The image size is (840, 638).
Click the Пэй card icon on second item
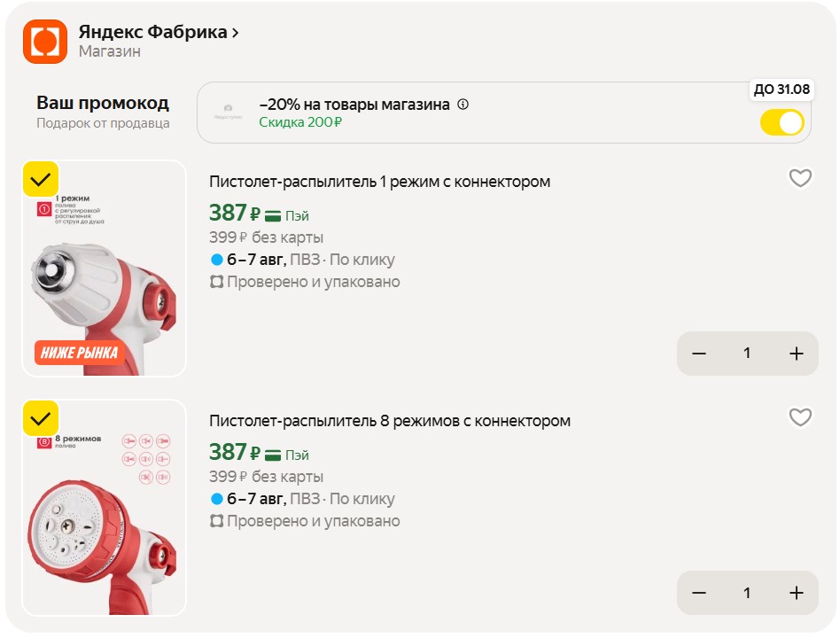273,455
